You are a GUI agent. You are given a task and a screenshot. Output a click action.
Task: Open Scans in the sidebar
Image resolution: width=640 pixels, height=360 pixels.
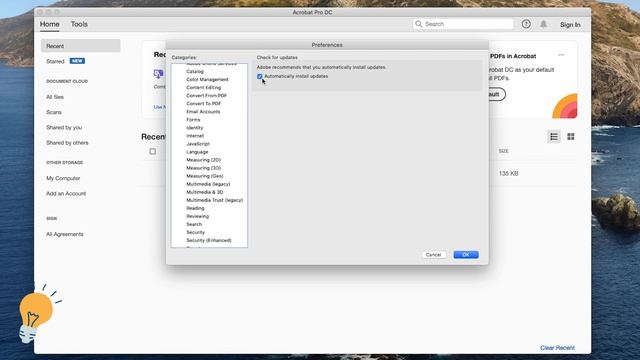[54, 112]
